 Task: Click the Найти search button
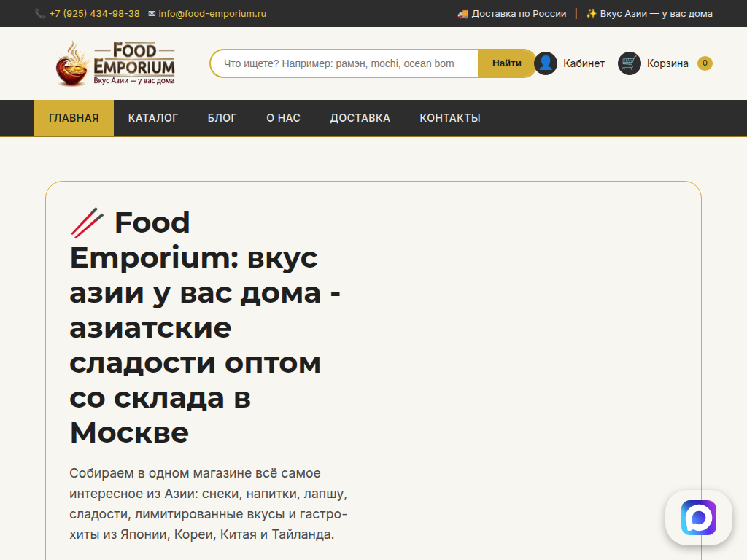click(507, 63)
